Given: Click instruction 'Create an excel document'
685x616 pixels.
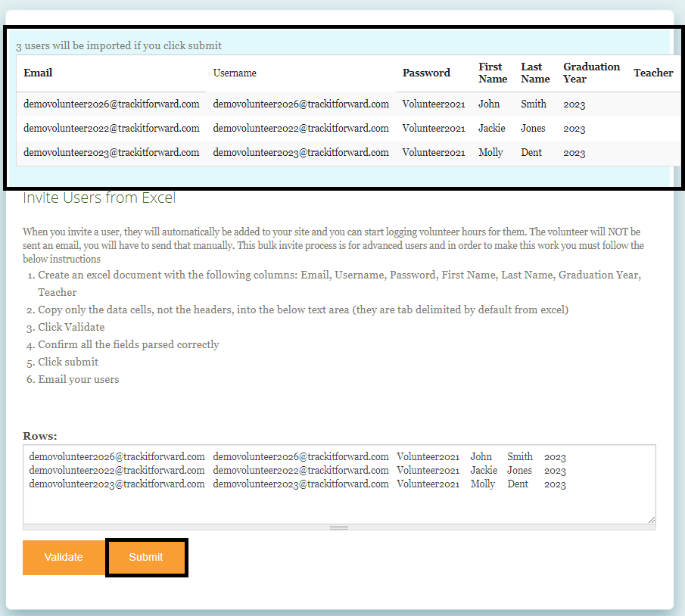Looking at the screenshot, I should tap(339, 284).
